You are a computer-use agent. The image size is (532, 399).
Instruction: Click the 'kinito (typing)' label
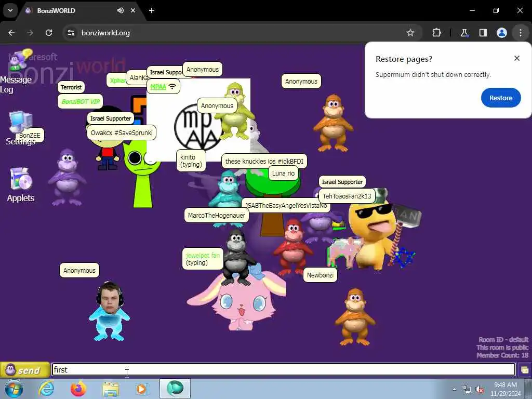[191, 161]
